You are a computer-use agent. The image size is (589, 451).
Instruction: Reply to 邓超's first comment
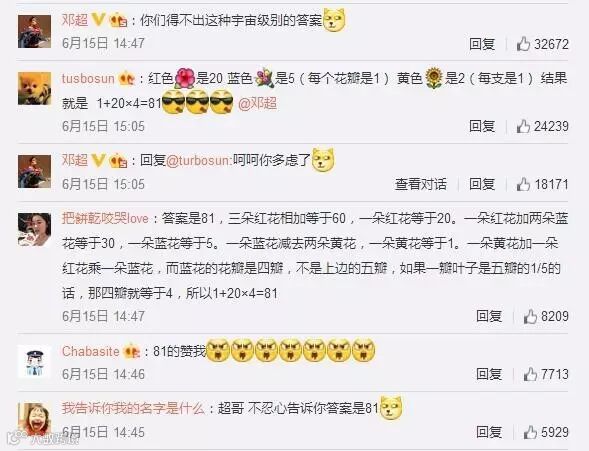(482, 44)
